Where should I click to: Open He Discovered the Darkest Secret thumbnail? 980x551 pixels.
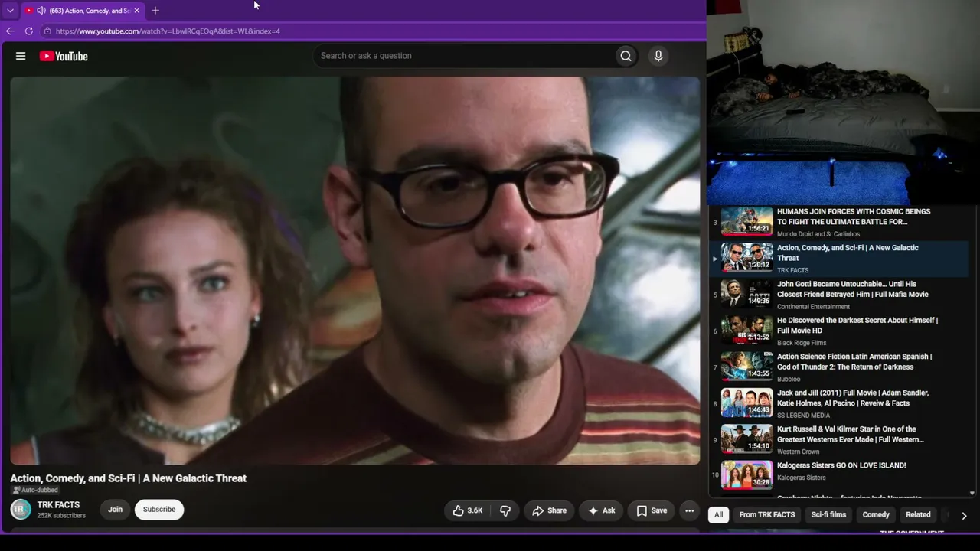click(x=747, y=331)
